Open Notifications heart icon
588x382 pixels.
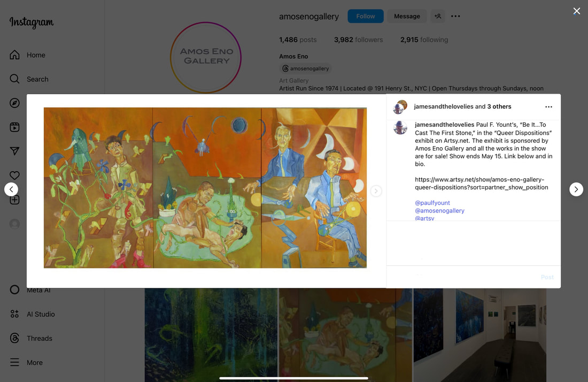tap(14, 175)
